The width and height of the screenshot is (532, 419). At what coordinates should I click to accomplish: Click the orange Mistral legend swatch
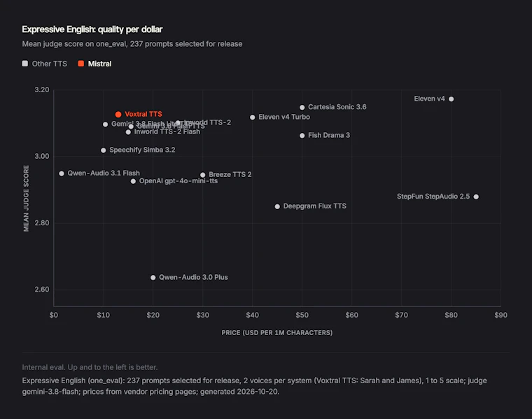click(80, 64)
